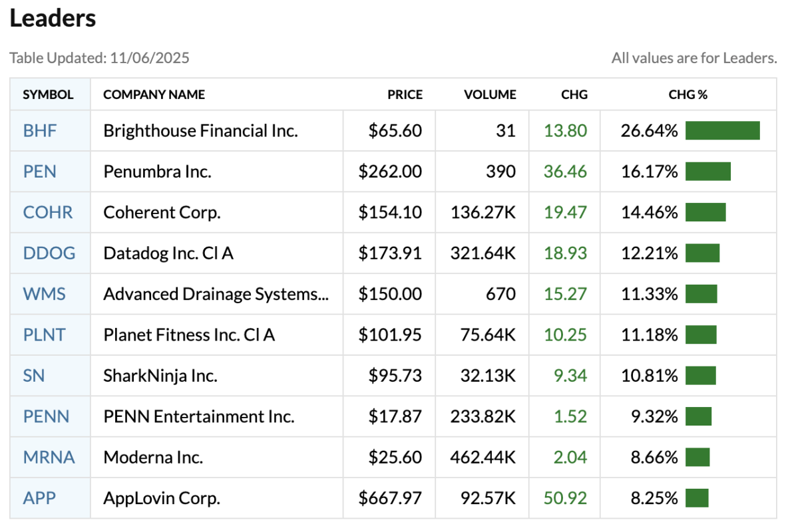
Task: Click the Leaders section heading
Action: [53, 19]
